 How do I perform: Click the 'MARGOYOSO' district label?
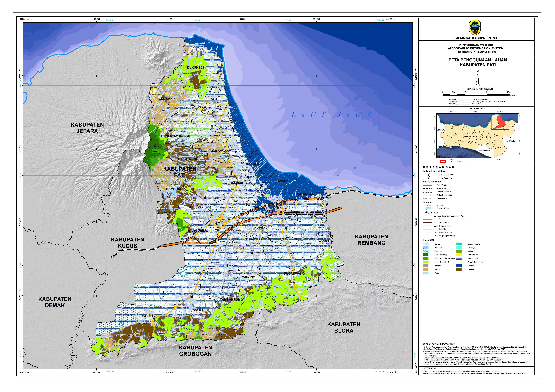[x=221, y=151]
